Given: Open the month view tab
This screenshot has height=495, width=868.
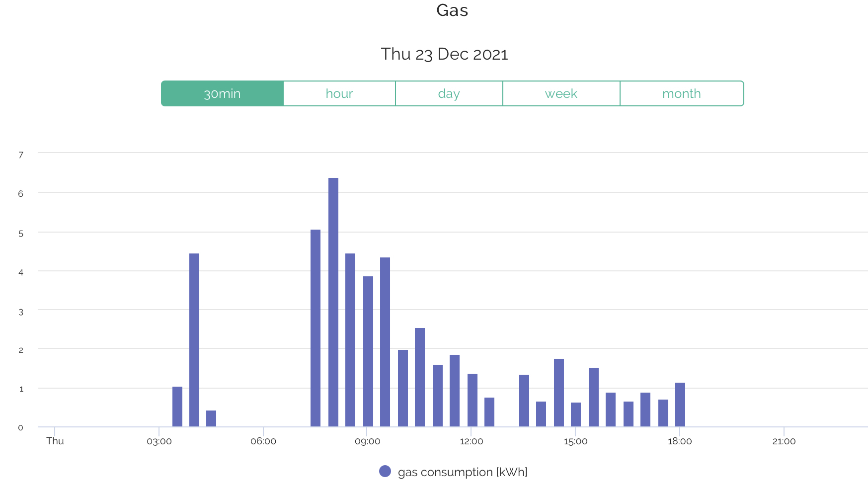Looking at the screenshot, I should 681,93.
